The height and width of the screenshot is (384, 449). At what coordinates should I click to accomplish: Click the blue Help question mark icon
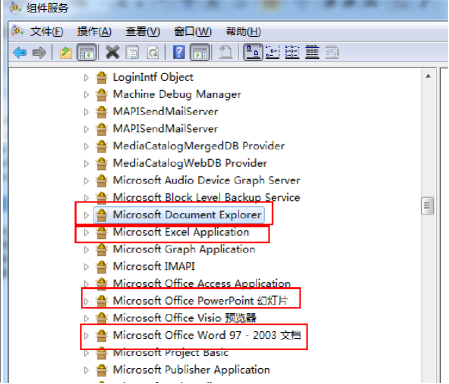179,52
